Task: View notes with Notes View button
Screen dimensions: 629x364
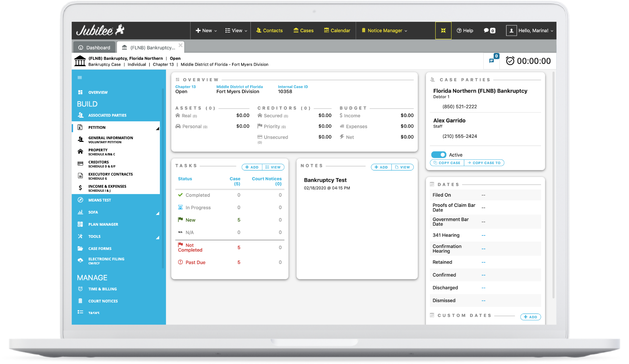Action: click(402, 167)
